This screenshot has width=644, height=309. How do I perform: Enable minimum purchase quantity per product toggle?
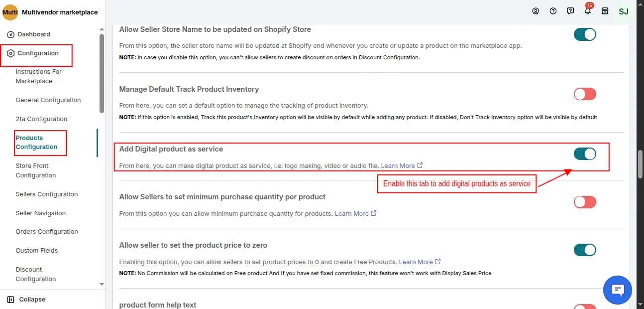585,201
